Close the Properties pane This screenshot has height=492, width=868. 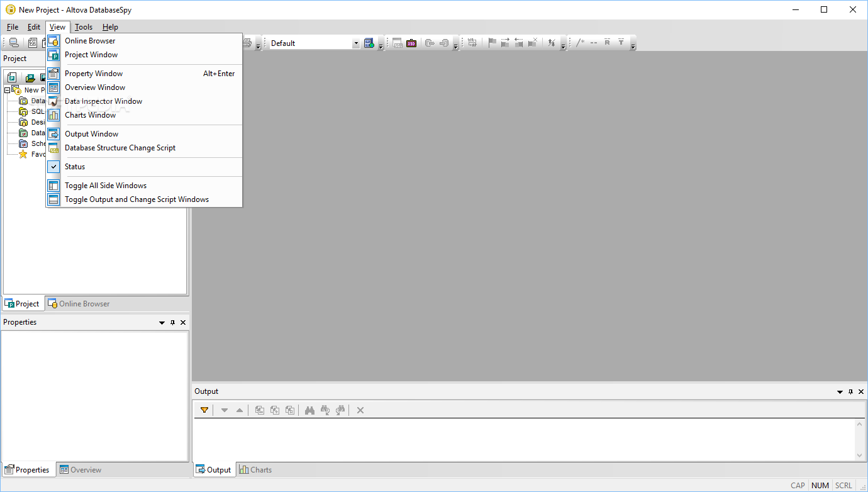tap(183, 323)
